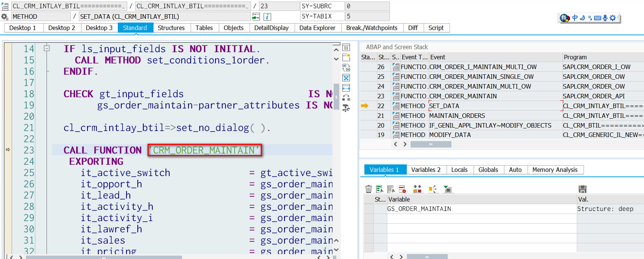Click the right arrow under the stack table
Viewport: 644px width, 259px height.
click(x=405, y=144)
